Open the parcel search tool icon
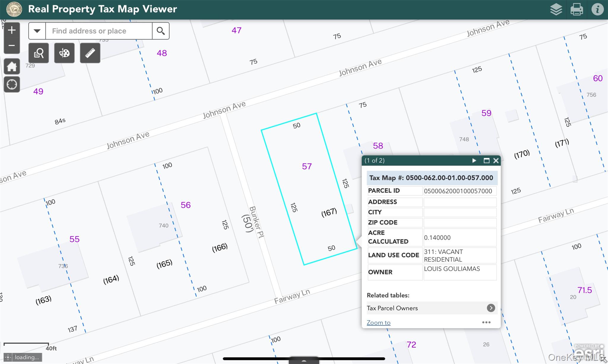Screen dimensions: 608x364 click(x=39, y=53)
